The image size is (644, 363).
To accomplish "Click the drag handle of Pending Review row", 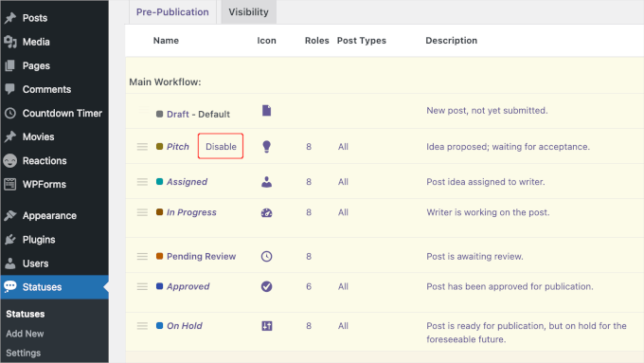I will [x=142, y=257].
